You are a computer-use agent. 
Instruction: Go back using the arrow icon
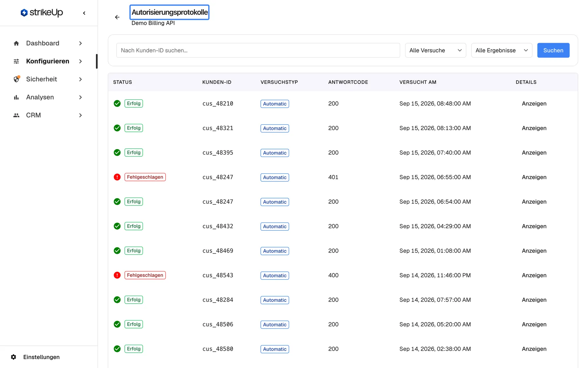117,17
